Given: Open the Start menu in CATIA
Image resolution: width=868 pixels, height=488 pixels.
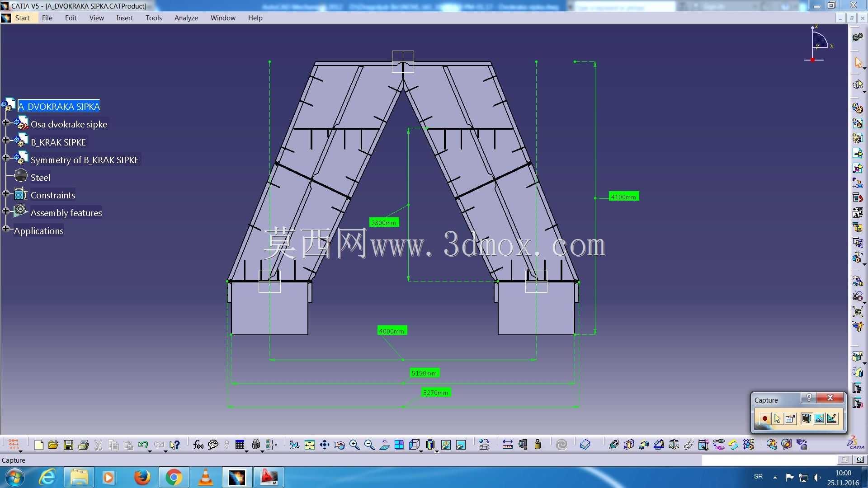Looking at the screenshot, I should (22, 18).
